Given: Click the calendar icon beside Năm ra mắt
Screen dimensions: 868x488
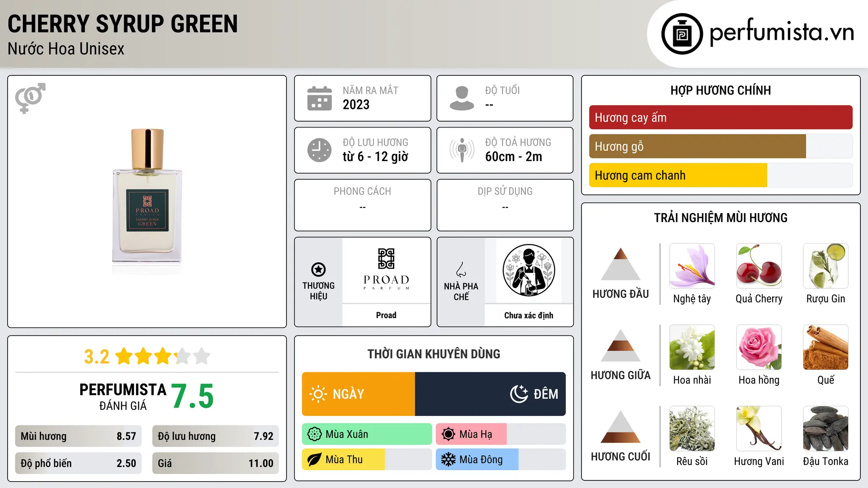Looking at the screenshot, I should tap(320, 98).
